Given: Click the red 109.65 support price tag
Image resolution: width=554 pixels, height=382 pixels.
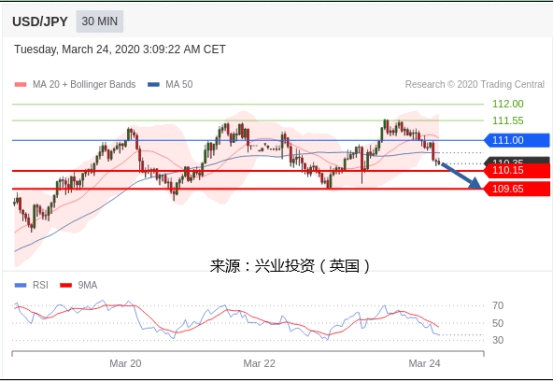Looking at the screenshot, I should coord(517,189).
